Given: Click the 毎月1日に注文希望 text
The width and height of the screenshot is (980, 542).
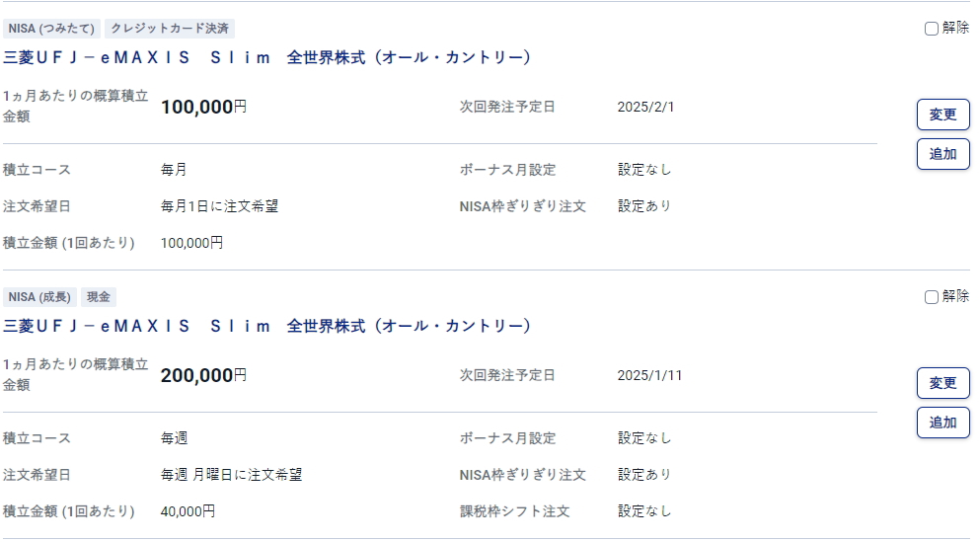Looking at the screenshot, I should click(x=219, y=206).
